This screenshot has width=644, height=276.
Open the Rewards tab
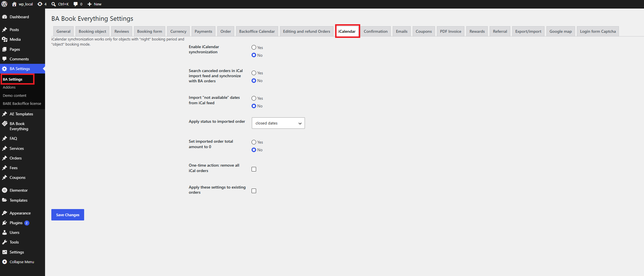pyautogui.click(x=477, y=31)
